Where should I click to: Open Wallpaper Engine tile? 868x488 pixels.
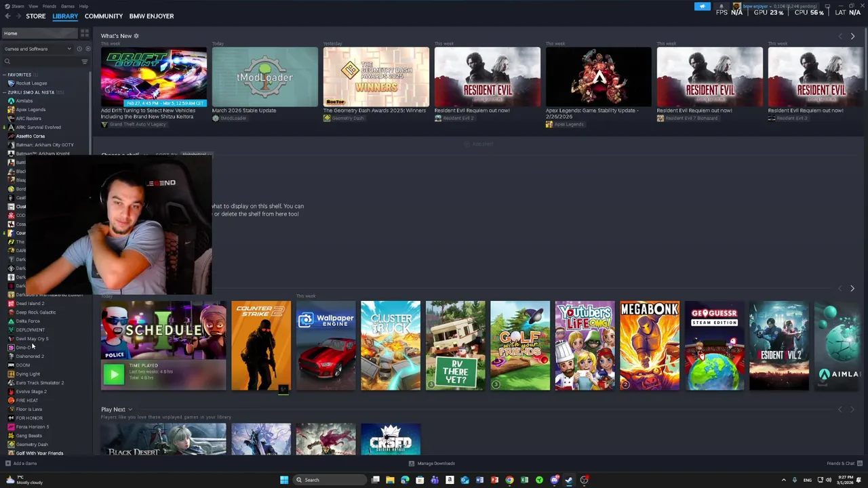pos(325,346)
